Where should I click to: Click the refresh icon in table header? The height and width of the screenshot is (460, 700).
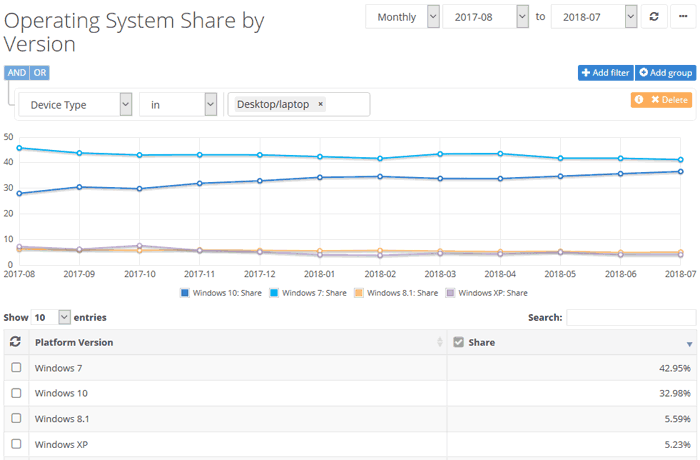(16, 342)
